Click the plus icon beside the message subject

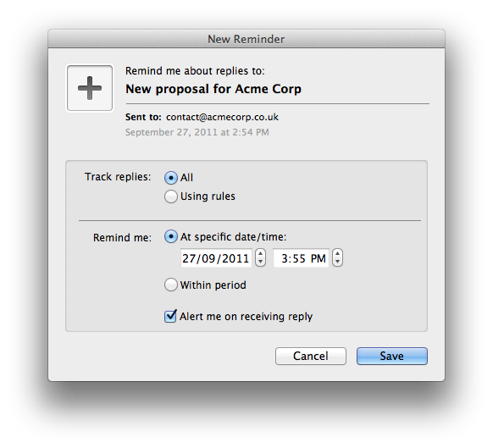90,88
